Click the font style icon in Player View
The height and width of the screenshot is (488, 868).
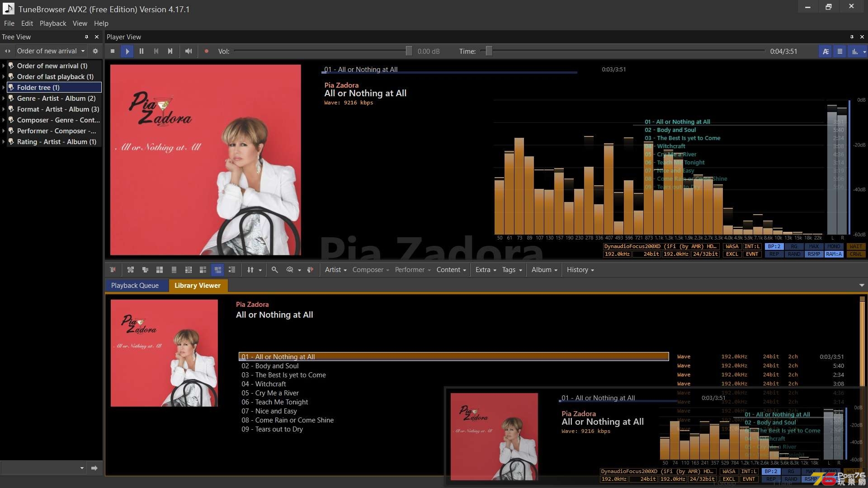pos(826,52)
